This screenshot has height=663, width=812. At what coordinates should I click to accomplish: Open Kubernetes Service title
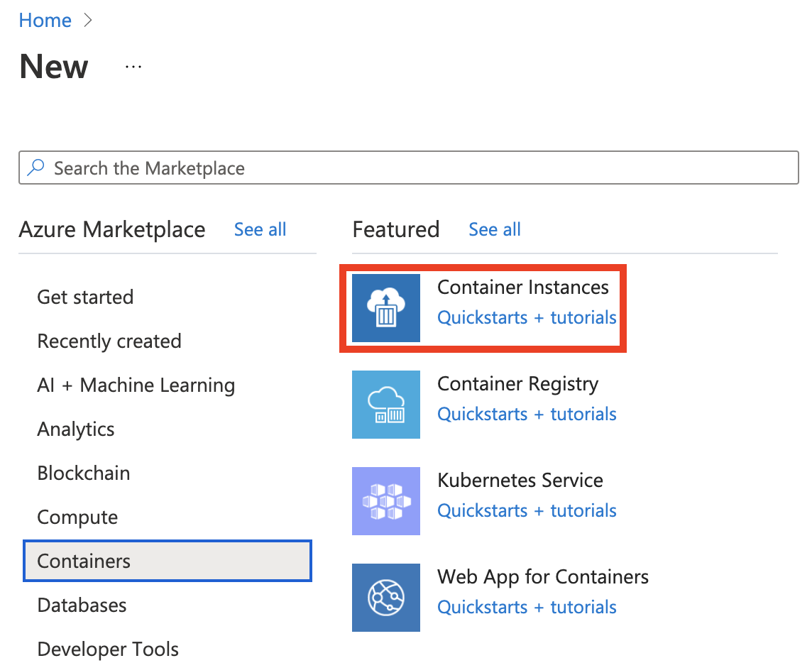click(x=520, y=481)
